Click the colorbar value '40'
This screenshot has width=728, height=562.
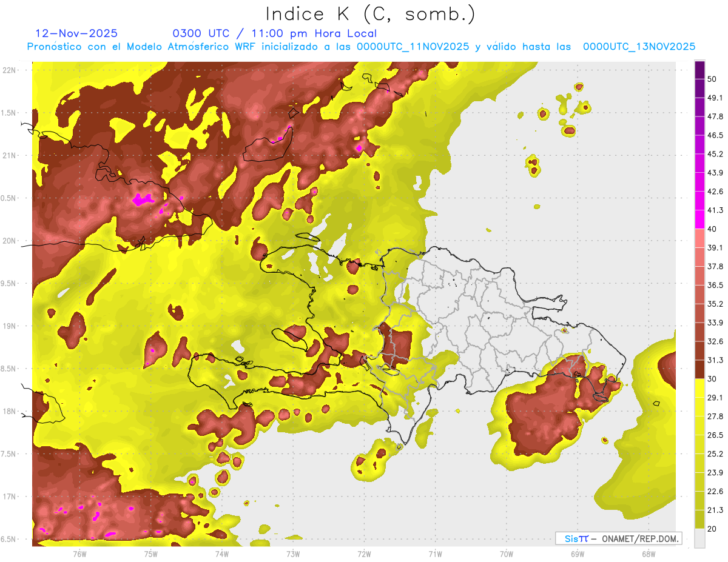pos(712,229)
